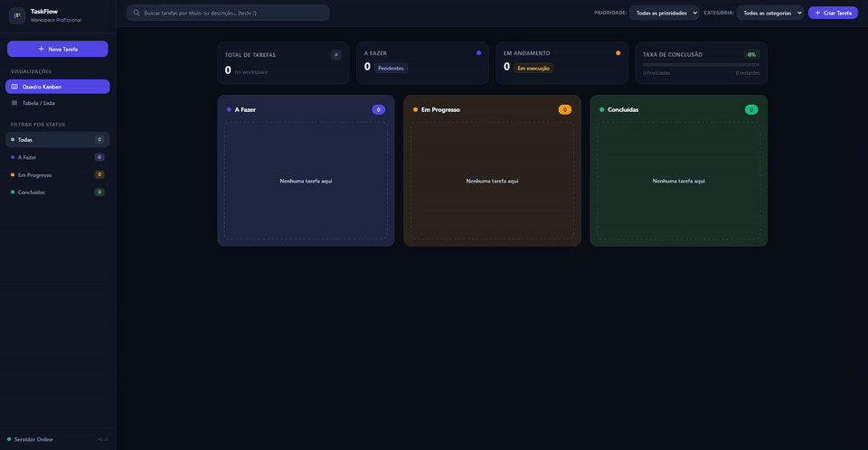Viewport: 868px width, 450px height.
Task: Filter by Concluídas status
Action: (58, 192)
